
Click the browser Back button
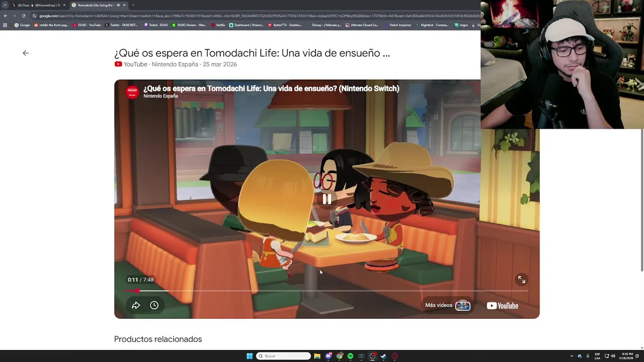click(5, 16)
